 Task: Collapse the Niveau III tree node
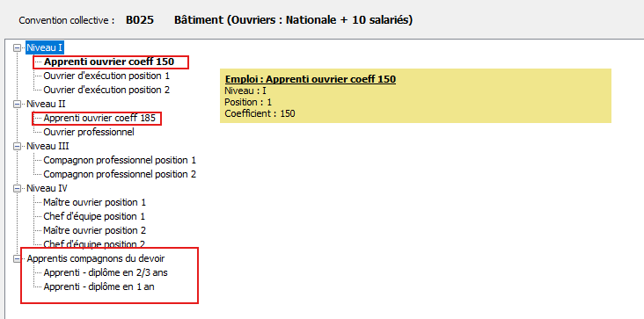tap(17, 147)
